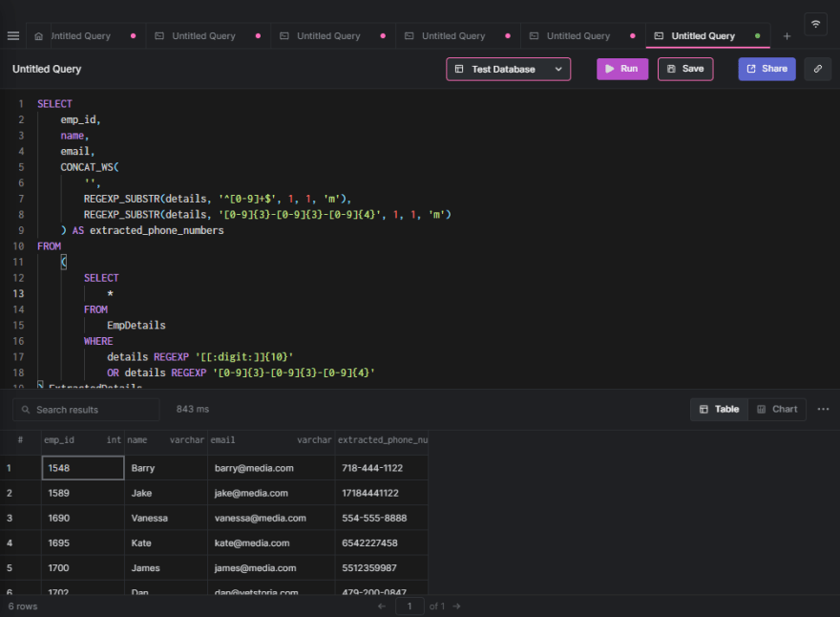The width and height of the screenshot is (840, 617).
Task: Select phone cell 5512359987
Action: pos(382,567)
